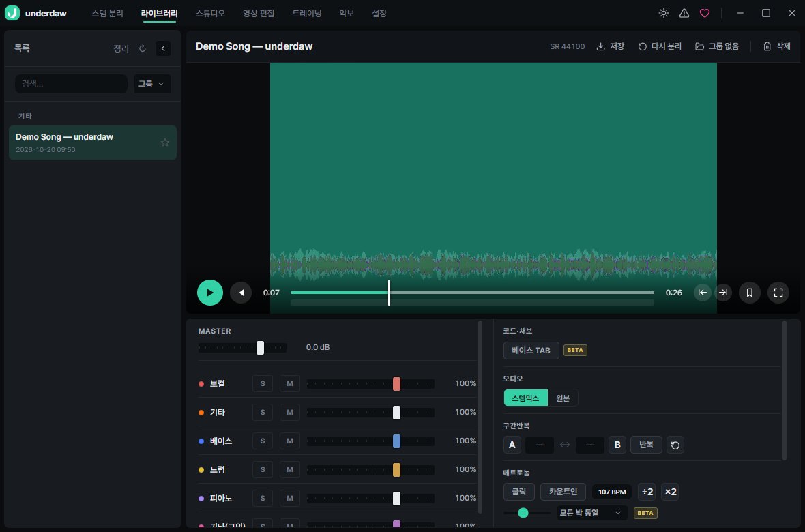Mute the 베이스 track
This screenshot has width=805, height=532.
coord(289,441)
